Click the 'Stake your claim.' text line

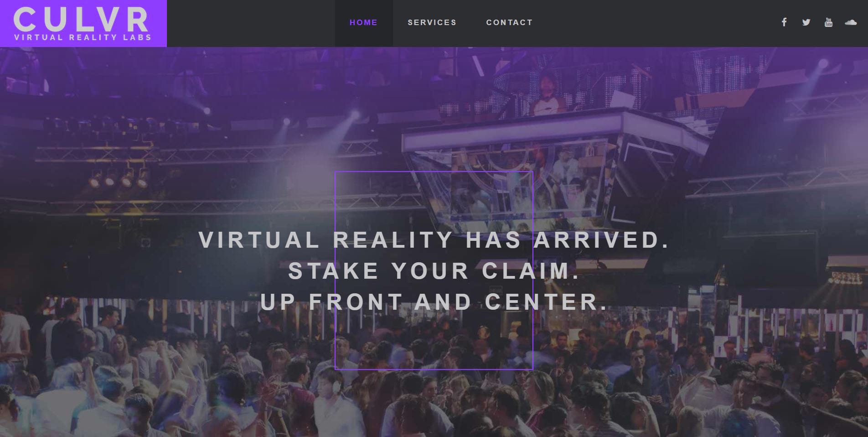coord(434,271)
